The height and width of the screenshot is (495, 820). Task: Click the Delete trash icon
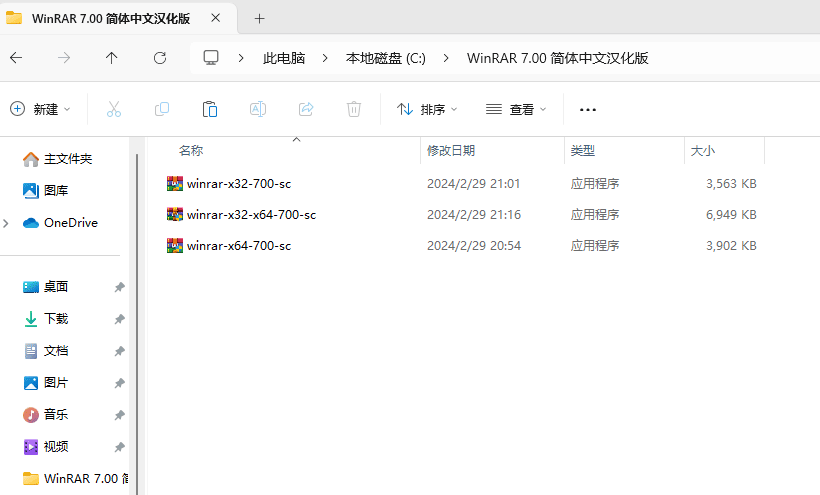[x=354, y=109]
